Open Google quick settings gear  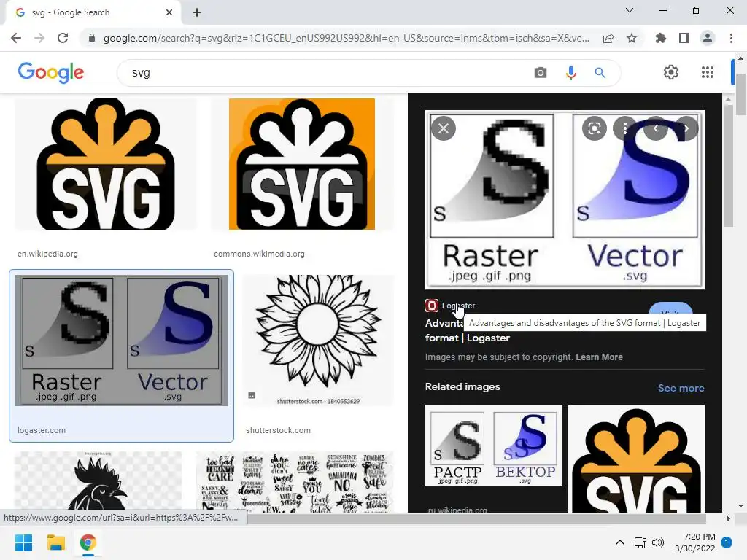coord(671,72)
